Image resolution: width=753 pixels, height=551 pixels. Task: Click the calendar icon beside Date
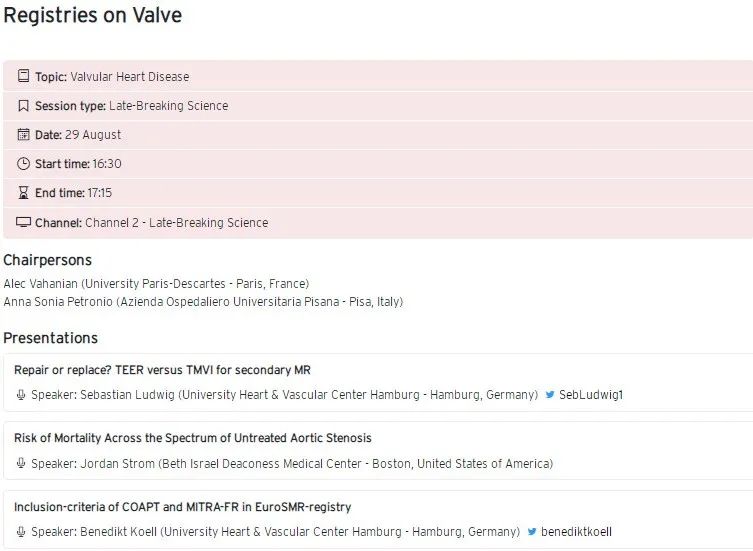click(x=23, y=135)
